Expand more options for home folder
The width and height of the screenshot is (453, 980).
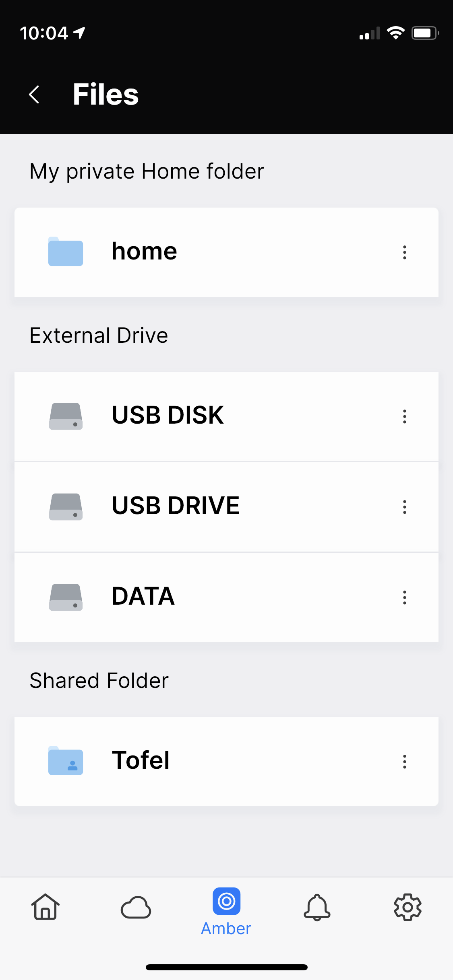pyautogui.click(x=405, y=252)
